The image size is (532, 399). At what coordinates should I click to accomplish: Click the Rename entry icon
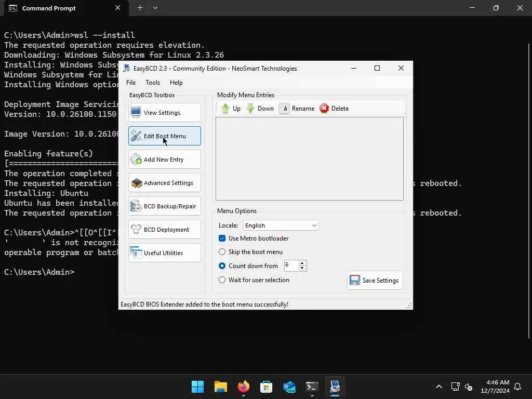click(284, 108)
